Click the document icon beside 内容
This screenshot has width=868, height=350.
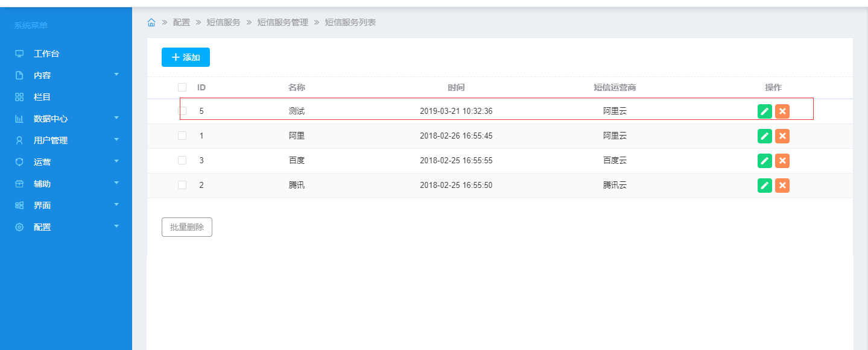click(x=19, y=75)
